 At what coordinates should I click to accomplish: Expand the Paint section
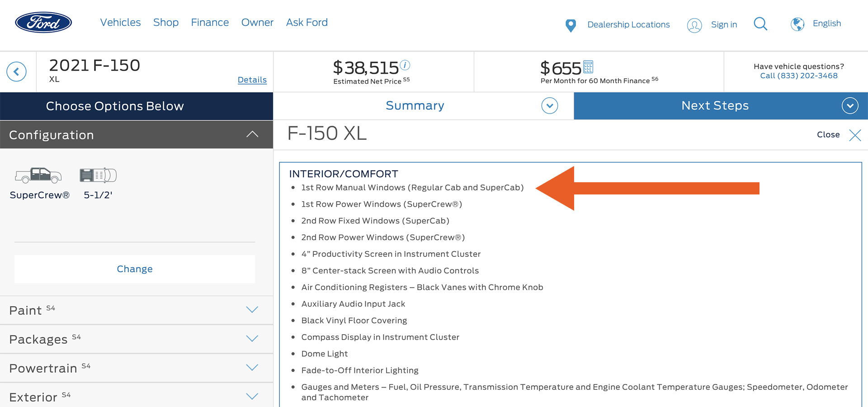252,310
